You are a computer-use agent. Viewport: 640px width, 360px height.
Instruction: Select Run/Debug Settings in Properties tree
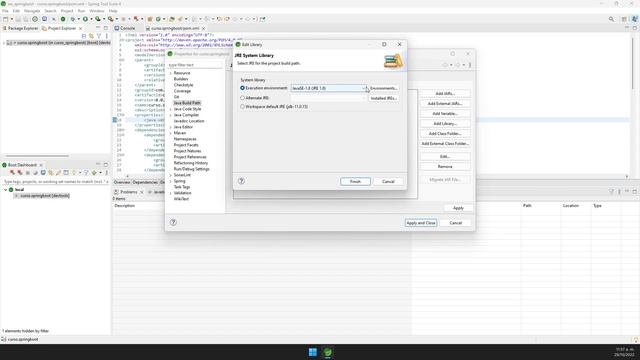pyautogui.click(x=191, y=169)
